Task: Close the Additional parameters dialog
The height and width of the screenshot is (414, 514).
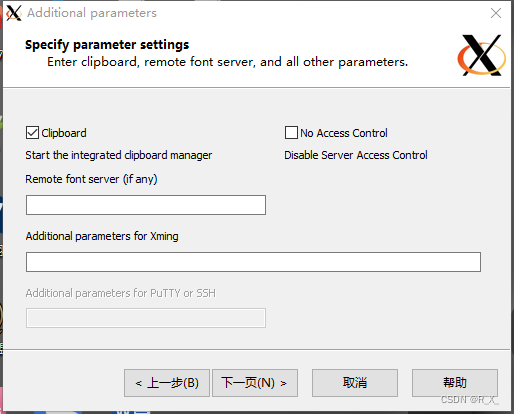Action: [x=496, y=13]
